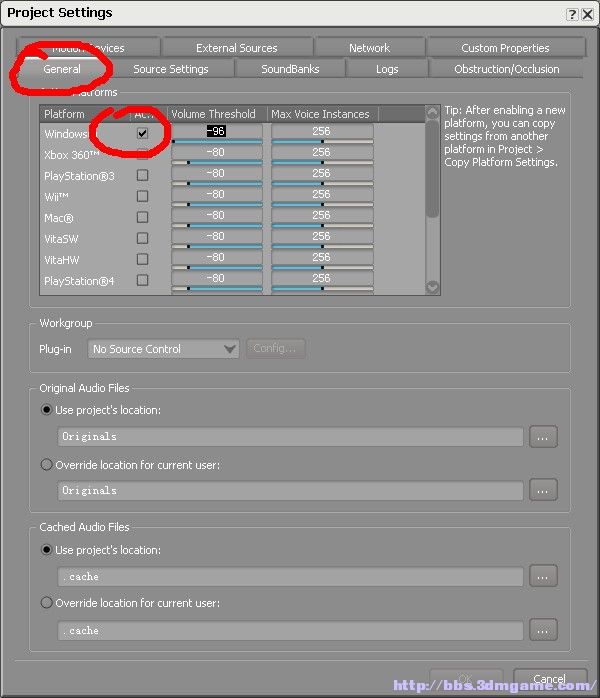This screenshot has width=600, height=698.
Task: Click the Wii Volume Threshold value field
Action: coord(217,194)
